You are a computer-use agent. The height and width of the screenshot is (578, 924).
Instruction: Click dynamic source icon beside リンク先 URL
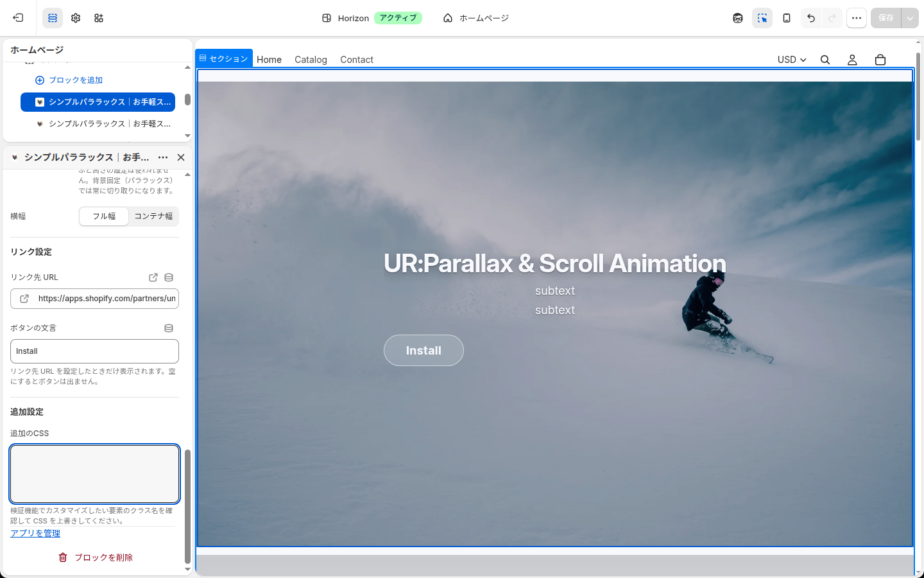[169, 277]
